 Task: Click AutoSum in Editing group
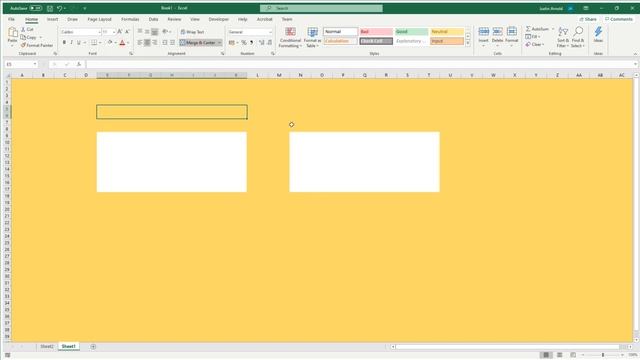tap(537, 29)
